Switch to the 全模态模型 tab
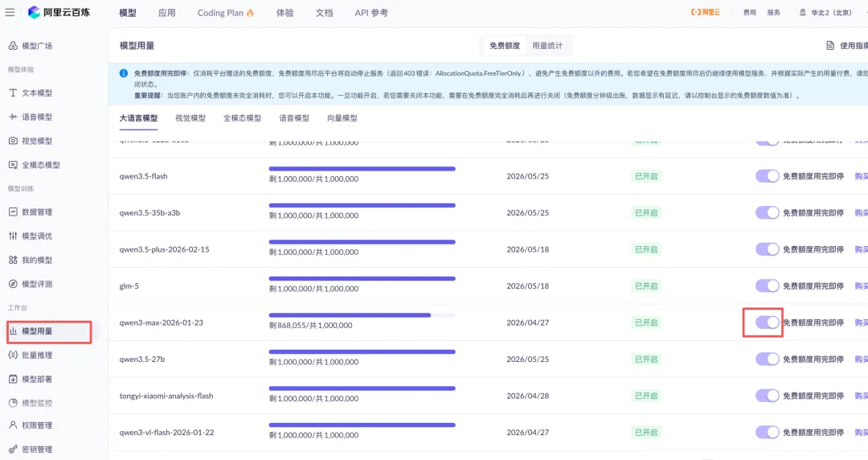Viewport: 868px width, 460px height. (x=242, y=118)
